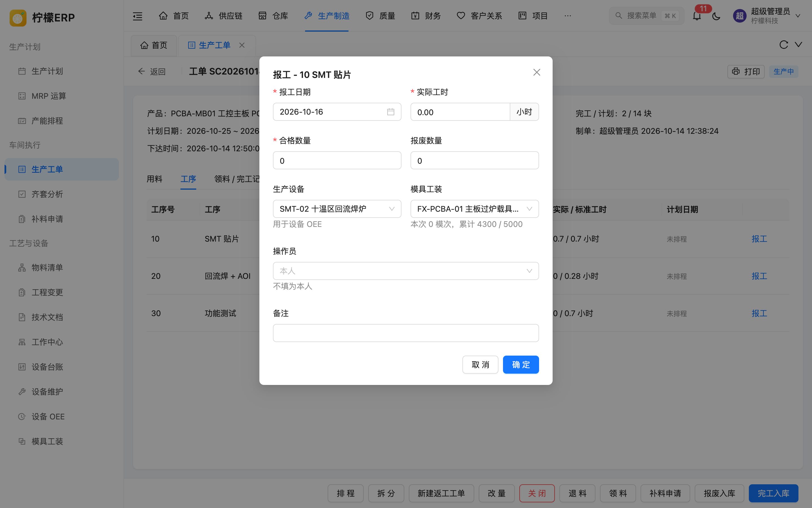
Task: Click the 取消 button
Action: [480, 365]
